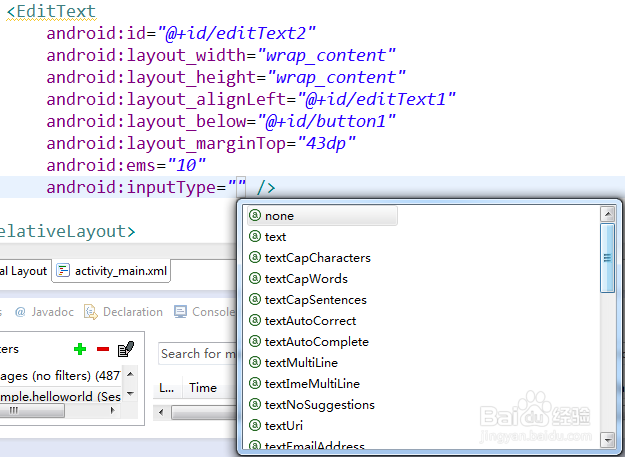Click the android:id editText2 value

236,33
